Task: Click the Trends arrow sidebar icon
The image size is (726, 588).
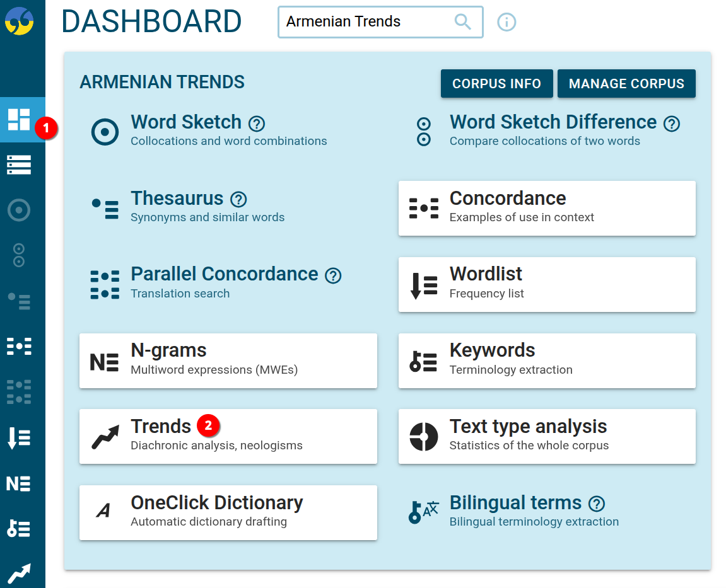Action: coord(19,573)
